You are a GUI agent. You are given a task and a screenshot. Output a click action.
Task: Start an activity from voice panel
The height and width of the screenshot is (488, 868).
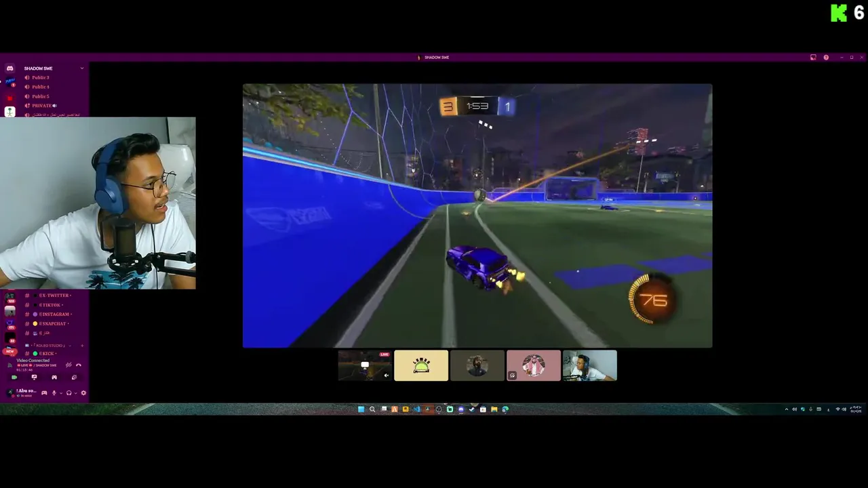[x=54, y=378]
